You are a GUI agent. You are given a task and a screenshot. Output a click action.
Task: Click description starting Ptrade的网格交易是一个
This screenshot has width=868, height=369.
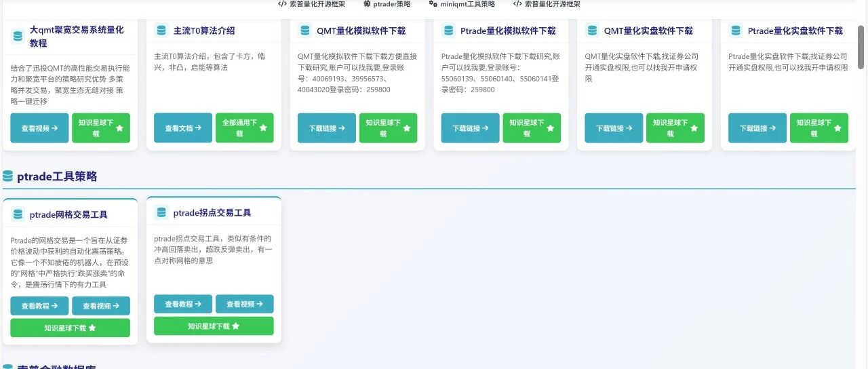coord(69,263)
